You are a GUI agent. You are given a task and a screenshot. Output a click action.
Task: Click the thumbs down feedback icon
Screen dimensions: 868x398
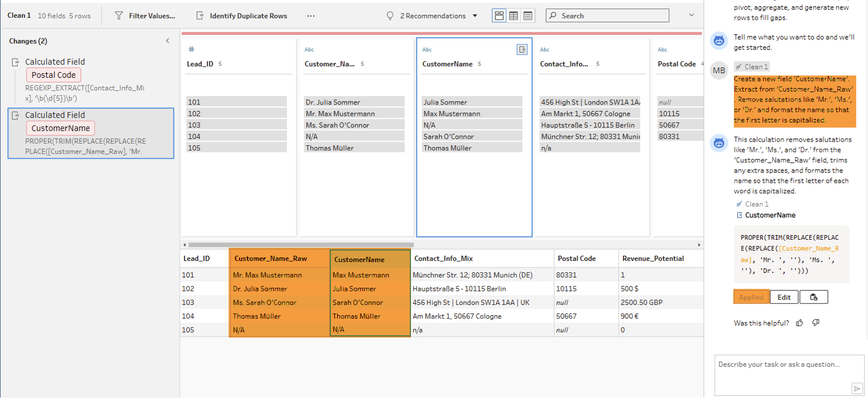[x=815, y=323]
